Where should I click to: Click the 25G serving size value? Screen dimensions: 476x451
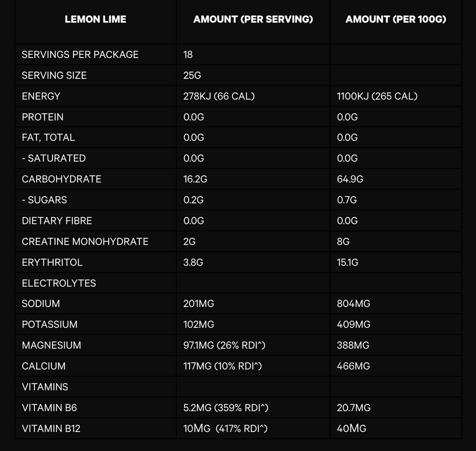click(x=192, y=75)
